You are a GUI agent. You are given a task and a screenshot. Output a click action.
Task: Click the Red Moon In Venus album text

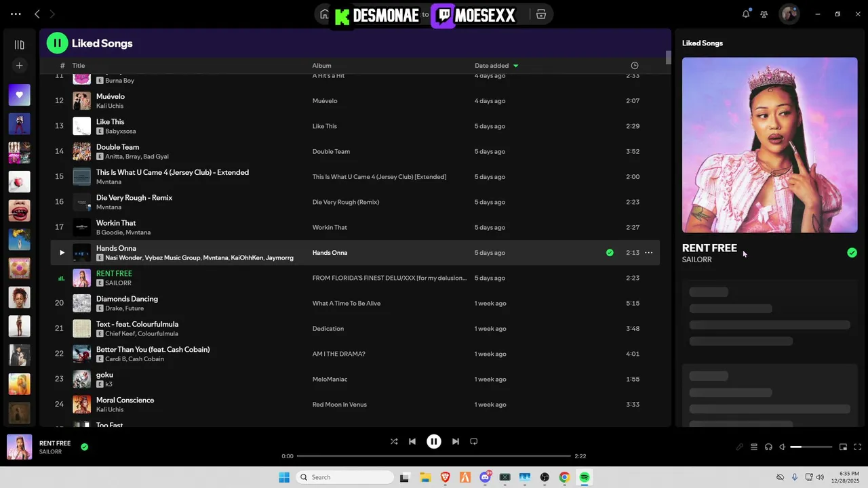point(339,405)
